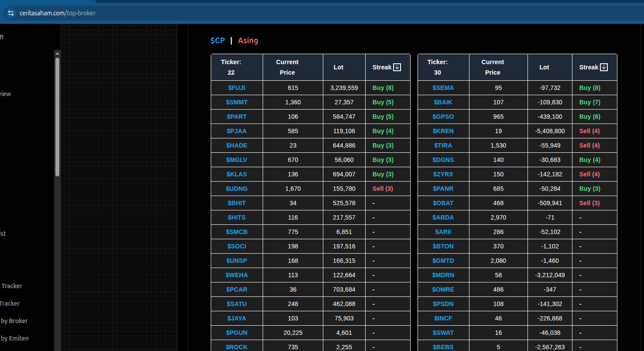Viewport: 644px width, 351px height.
Task: Select the $ABDA ticker link
Action: [443, 217]
